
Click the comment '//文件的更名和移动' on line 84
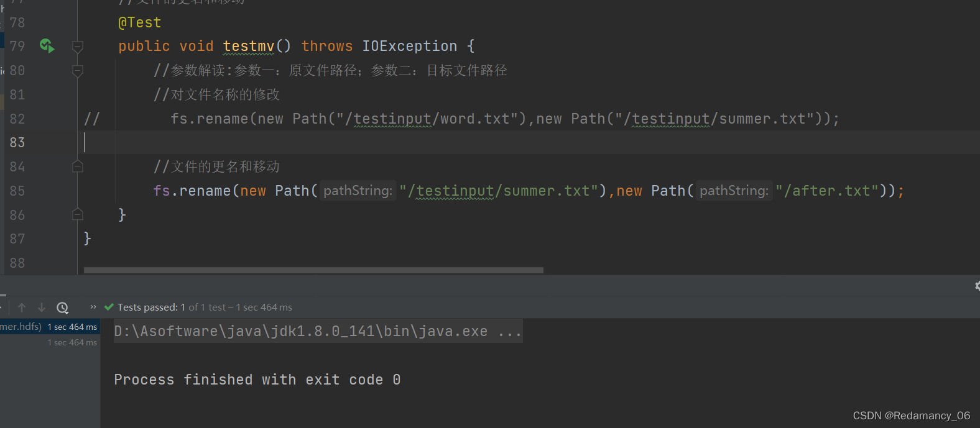[216, 166]
